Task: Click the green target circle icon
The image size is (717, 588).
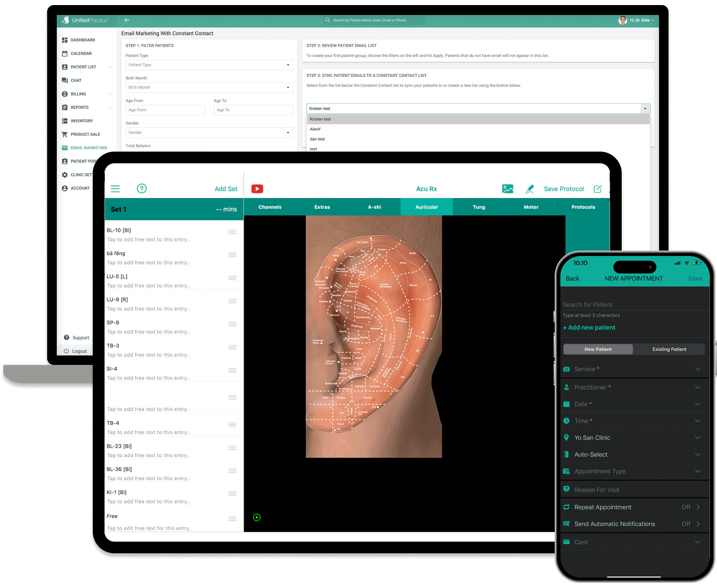Action: (257, 517)
